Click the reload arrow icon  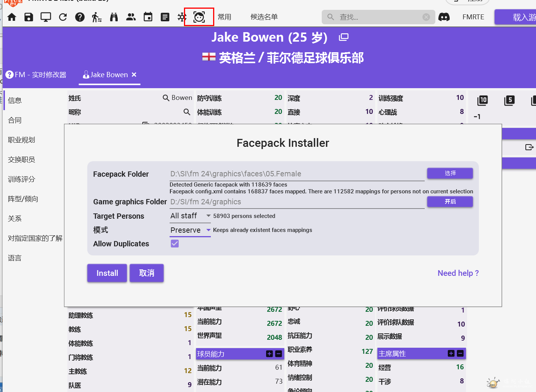63,17
